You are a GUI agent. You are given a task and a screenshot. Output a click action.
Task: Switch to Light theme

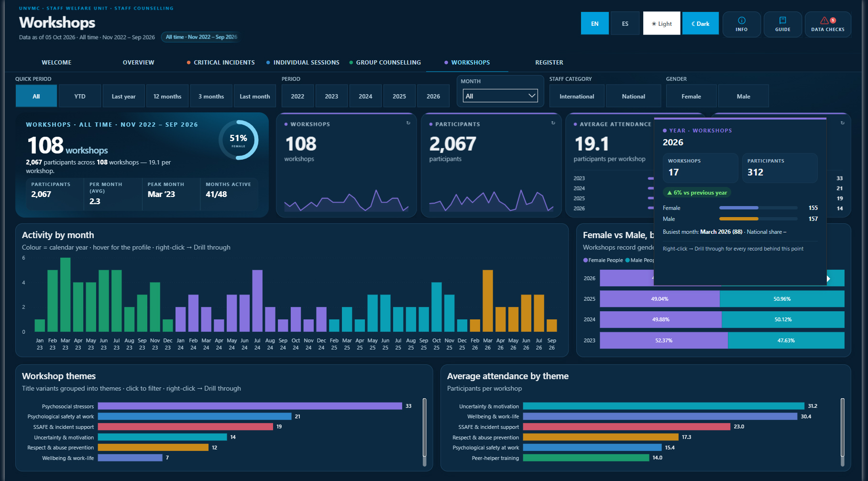pos(661,23)
